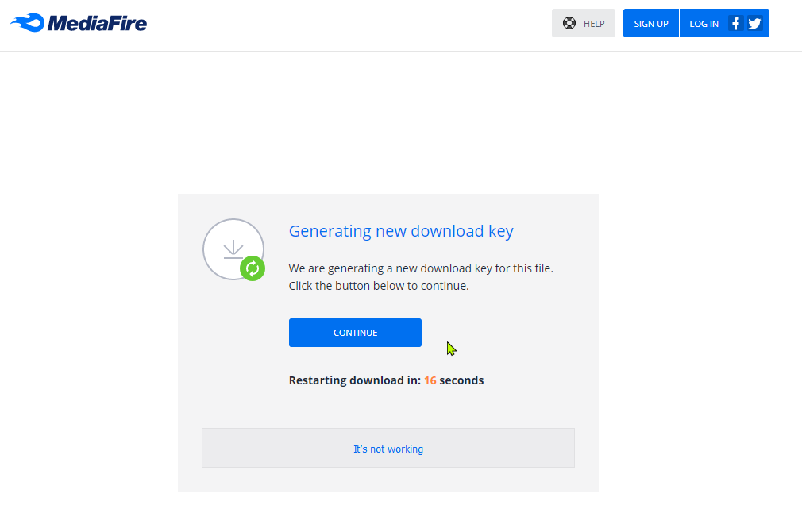Click the MediaFire logo
The width and height of the screenshot is (802, 532).
pos(79,23)
